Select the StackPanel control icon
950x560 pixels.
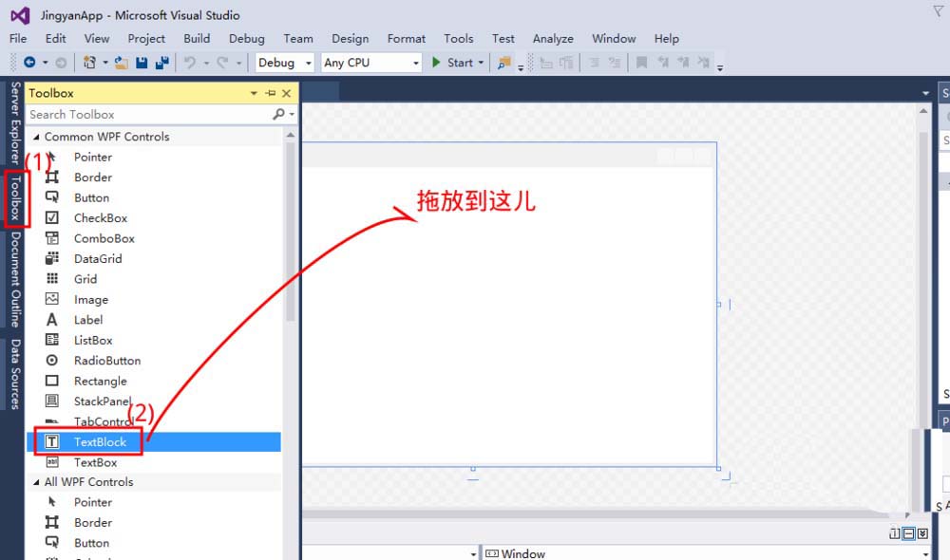pos(52,401)
